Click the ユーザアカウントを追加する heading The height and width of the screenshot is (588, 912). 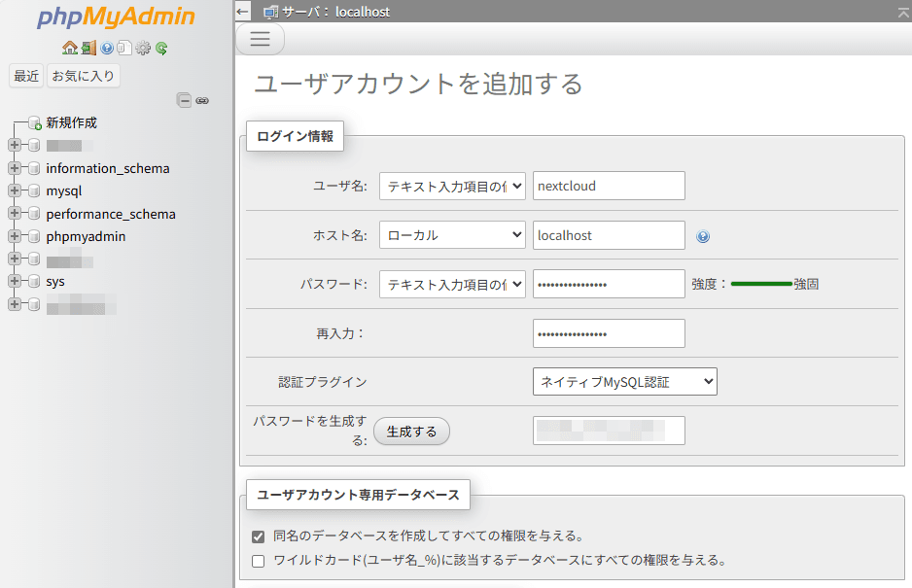[x=419, y=84]
